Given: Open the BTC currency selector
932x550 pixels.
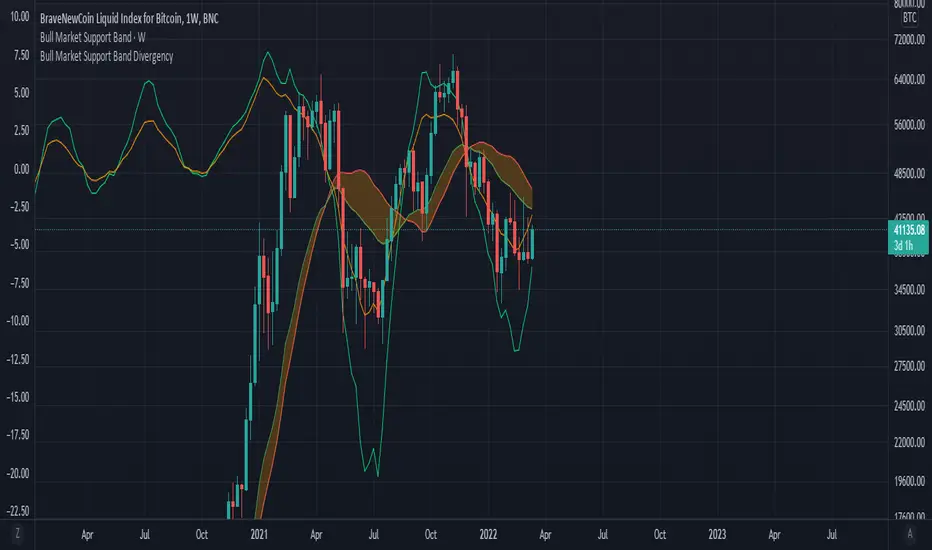Looking at the screenshot, I should (909, 18).
